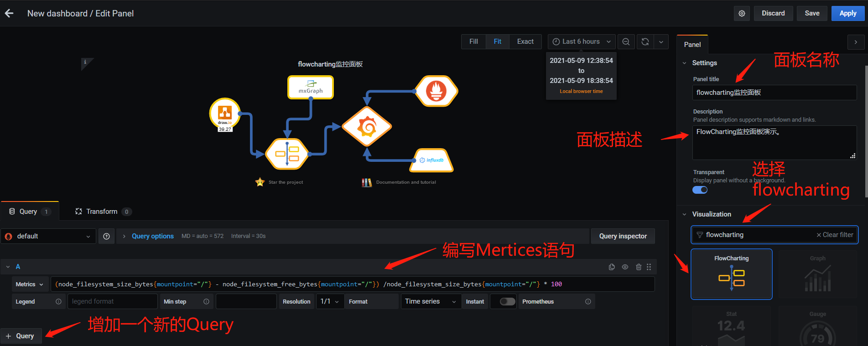The height and width of the screenshot is (346, 868).
Task: Zoom out time range
Action: [x=626, y=41]
